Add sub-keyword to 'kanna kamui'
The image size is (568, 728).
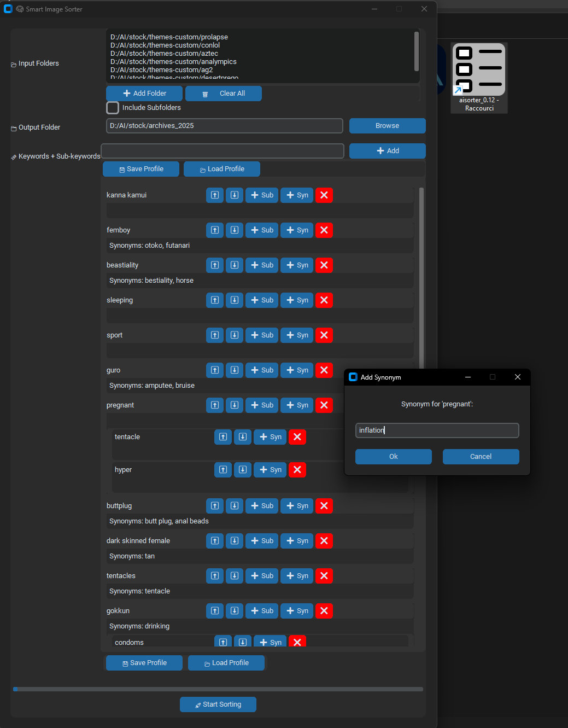tap(262, 195)
